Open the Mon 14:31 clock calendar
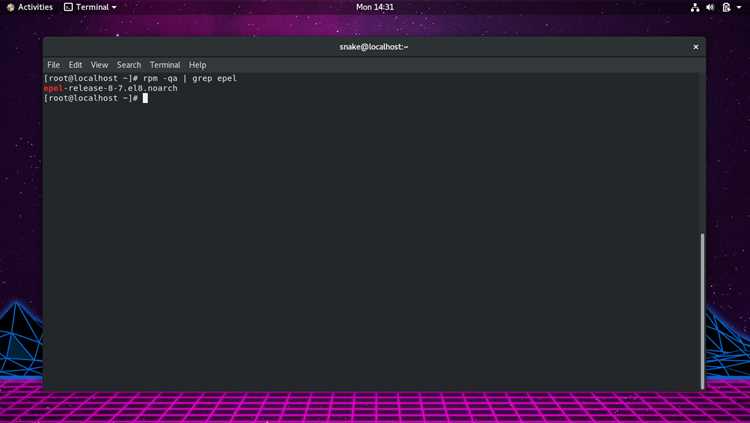750x423 pixels. (375, 7)
